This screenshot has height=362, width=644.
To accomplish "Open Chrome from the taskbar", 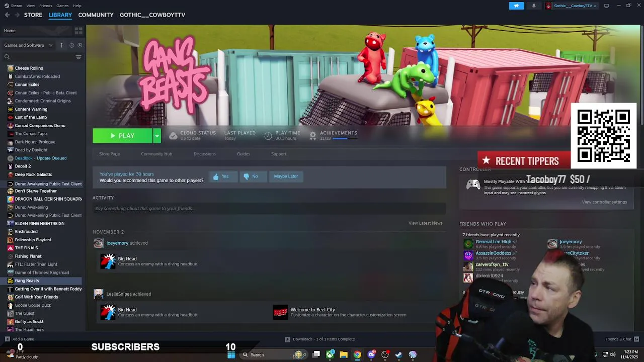I will [x=357, y=354].
